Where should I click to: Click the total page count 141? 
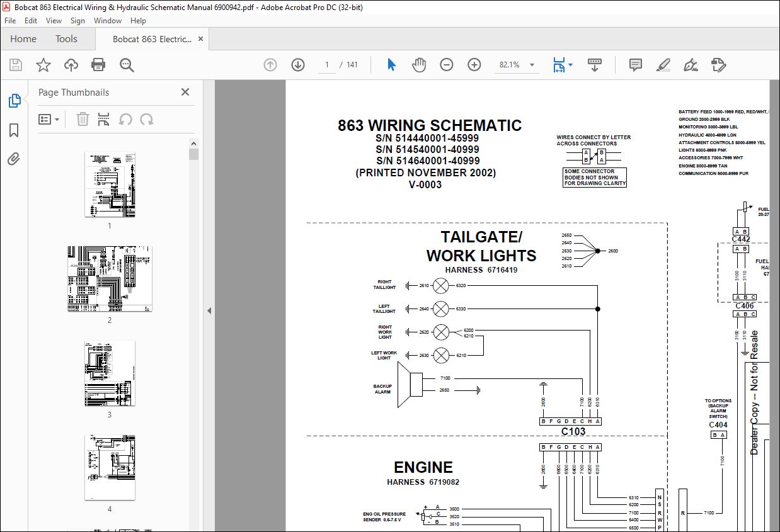coord(352,65)
